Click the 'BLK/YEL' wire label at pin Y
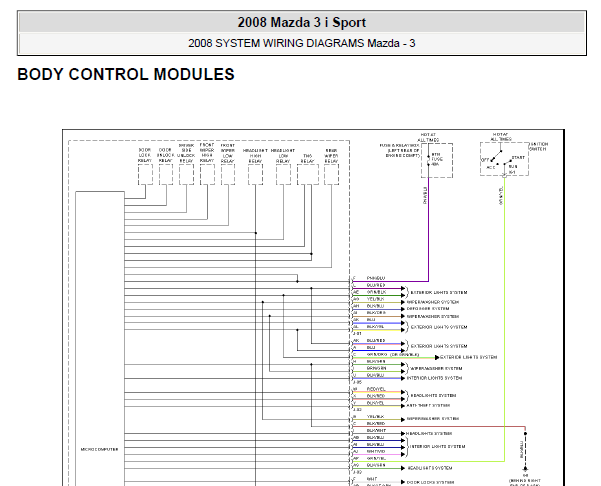The image size is (601, 486). click(x=375, y=403)
